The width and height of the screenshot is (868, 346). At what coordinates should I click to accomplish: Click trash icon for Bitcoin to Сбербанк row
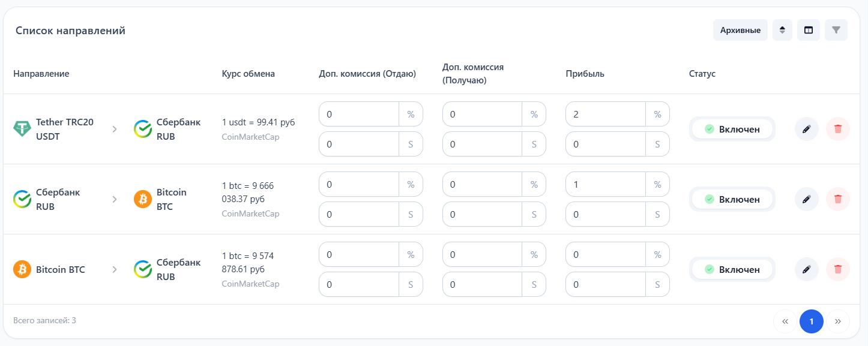838,269
